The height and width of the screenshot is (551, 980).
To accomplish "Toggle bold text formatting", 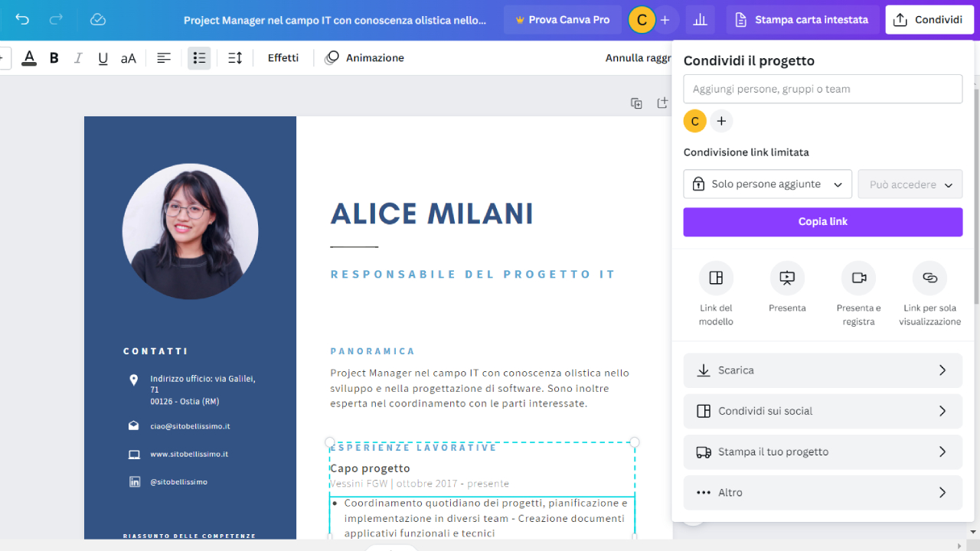I will [x=54, y=58].
